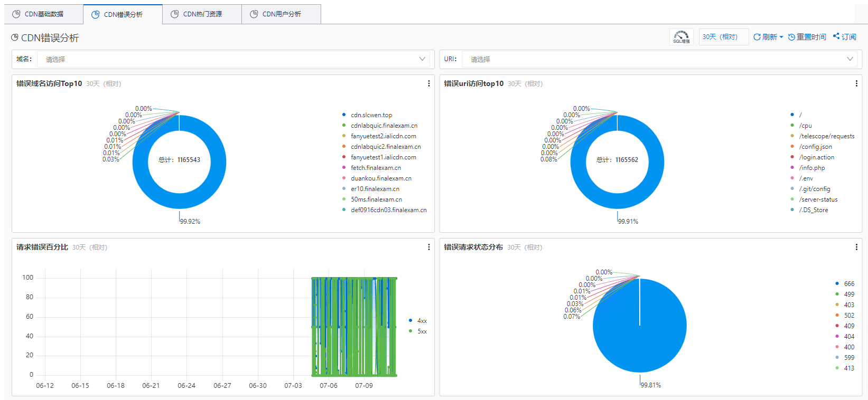868x400 pixels.
Task: Toggle 5xx series legend
Action: click(x=418, y=331)
